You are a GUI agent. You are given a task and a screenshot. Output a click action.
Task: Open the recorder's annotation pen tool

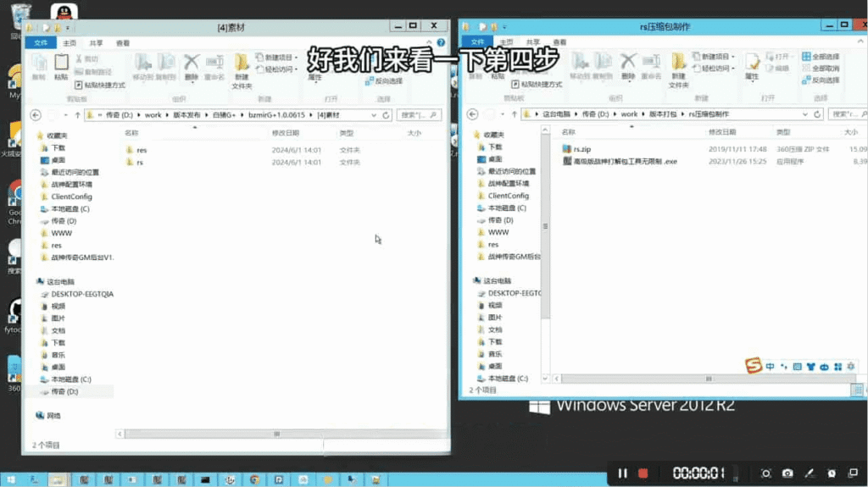point(809,473)
